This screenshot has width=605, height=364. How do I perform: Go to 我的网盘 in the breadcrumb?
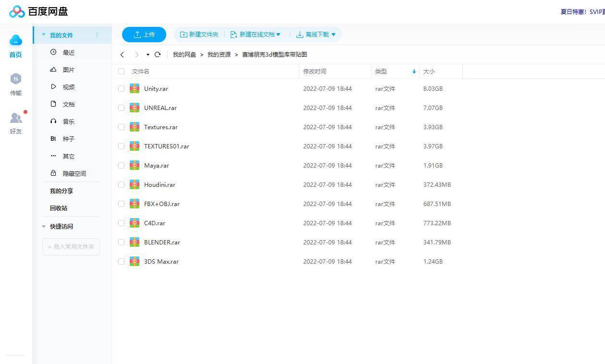click(x=185, y=55)
